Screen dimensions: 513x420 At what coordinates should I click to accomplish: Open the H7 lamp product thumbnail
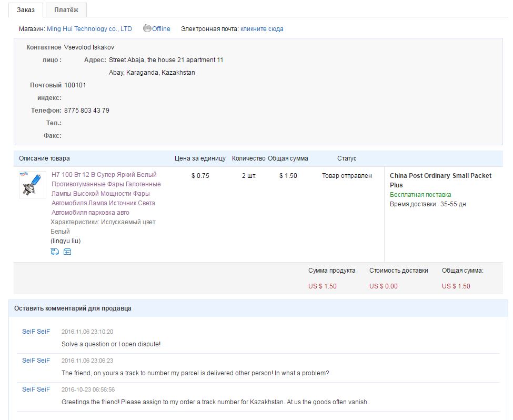[32, 184]
